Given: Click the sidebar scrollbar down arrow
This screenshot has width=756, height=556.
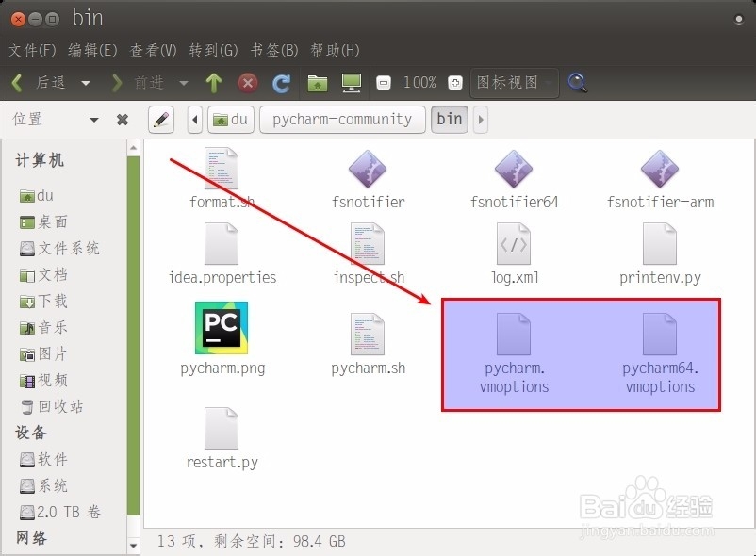Looking at the screenshot, I should [x=134, y=546].
